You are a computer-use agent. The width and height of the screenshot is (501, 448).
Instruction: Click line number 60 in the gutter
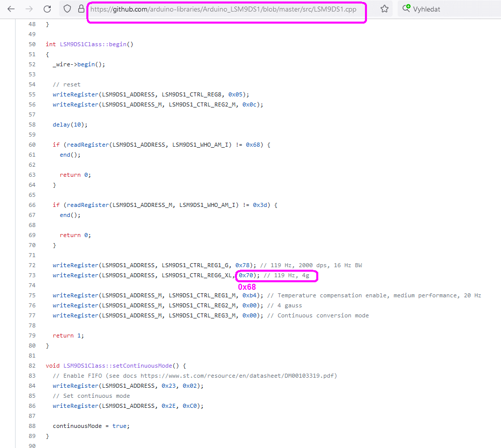pos(32,145)
